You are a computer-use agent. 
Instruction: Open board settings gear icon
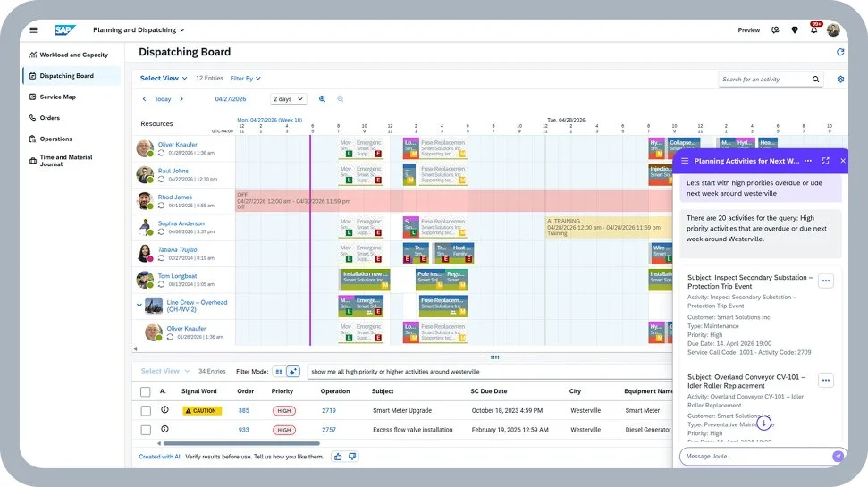[840, 80]
